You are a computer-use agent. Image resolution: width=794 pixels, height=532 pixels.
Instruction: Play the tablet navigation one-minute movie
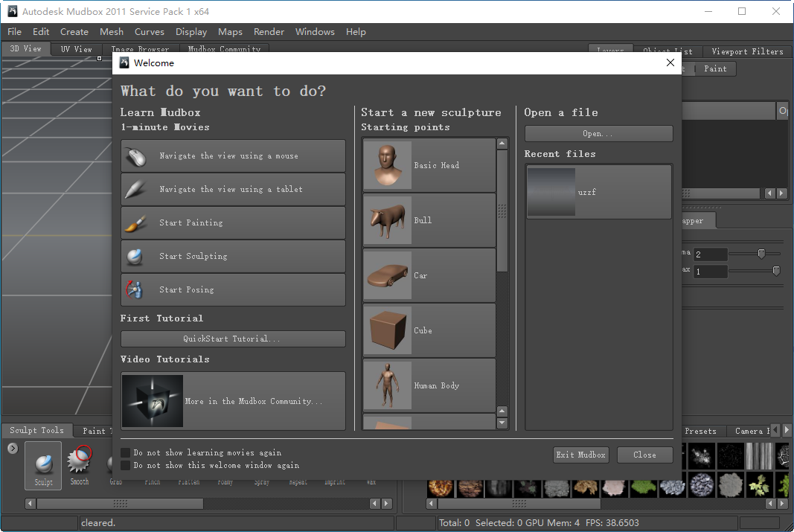pos(233,189)
